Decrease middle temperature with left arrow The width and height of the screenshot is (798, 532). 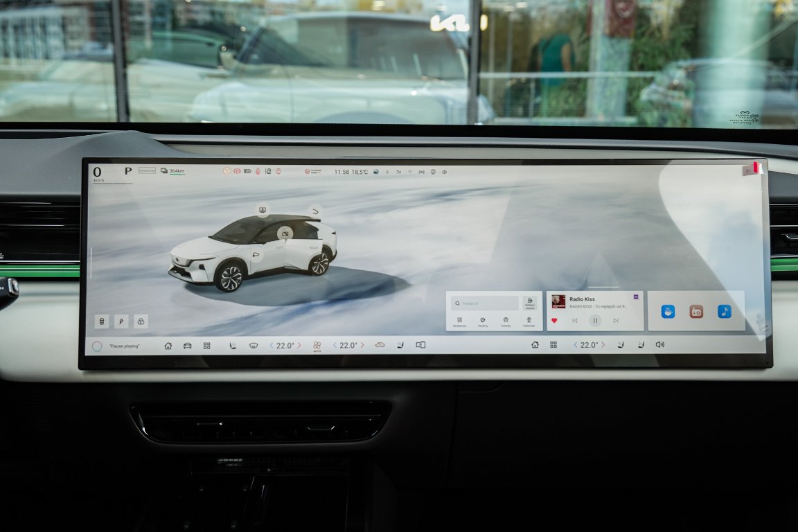click(x=335, y=345)
